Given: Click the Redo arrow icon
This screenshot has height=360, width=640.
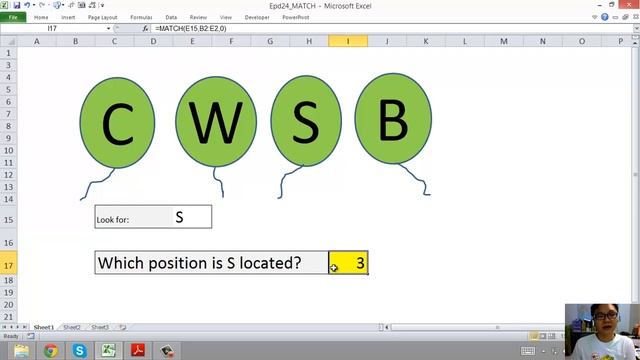Looking at the screenshot, I should 42,5.
